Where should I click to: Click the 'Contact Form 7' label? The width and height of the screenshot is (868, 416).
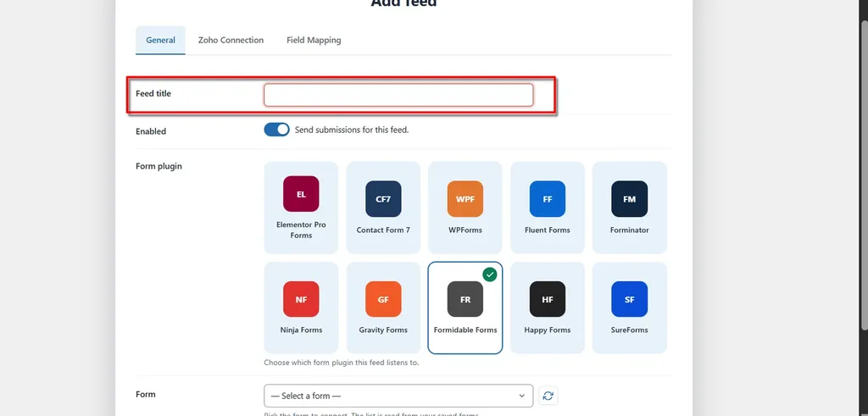coord(383,230)
